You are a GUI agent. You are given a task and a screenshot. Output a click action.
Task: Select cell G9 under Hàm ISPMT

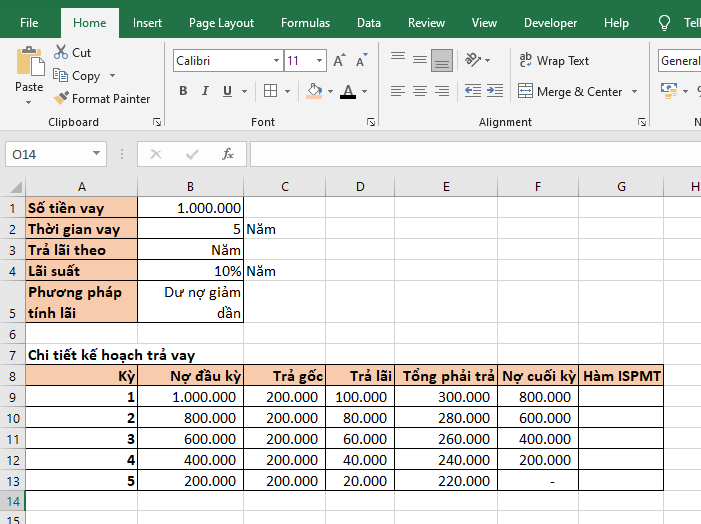[x=620, y=396]
